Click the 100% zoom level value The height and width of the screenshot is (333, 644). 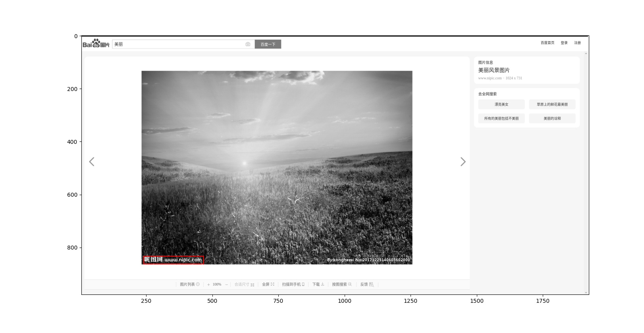217,285
